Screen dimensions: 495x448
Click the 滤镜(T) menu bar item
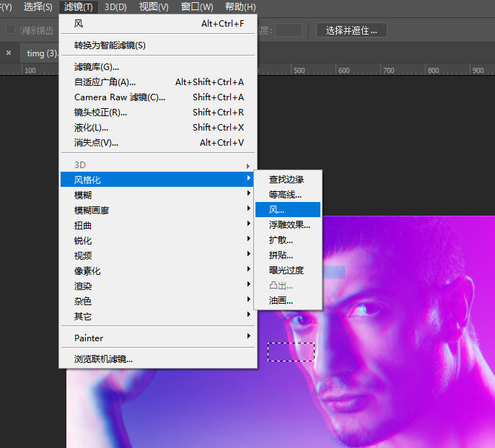click(x=78, y=6)
